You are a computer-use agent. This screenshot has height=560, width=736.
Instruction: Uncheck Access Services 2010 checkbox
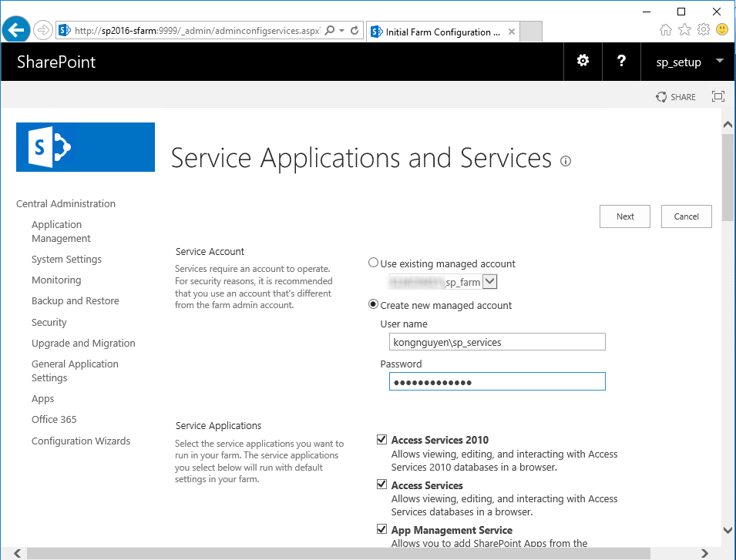point(381,440)
